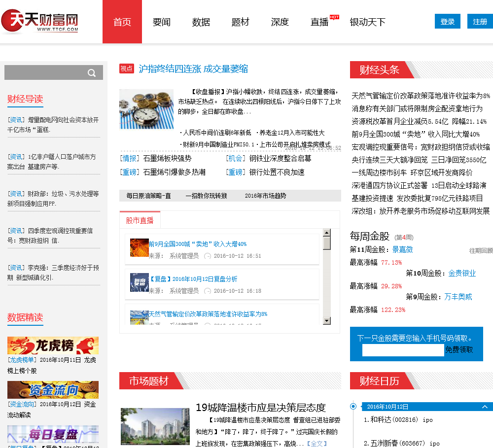Open 养老金12月入市可能性大 link
Image resolution: width=493 pixels, height=448 pixels.
292,133
